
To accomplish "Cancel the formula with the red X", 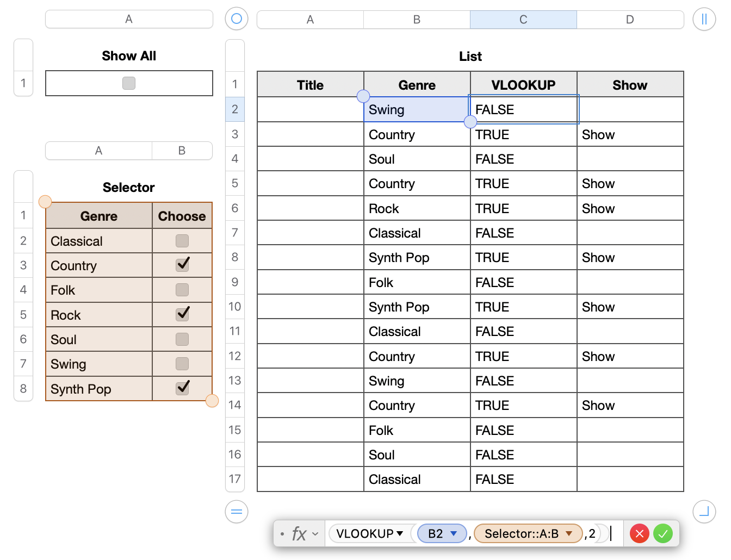I will click(640, 534).
